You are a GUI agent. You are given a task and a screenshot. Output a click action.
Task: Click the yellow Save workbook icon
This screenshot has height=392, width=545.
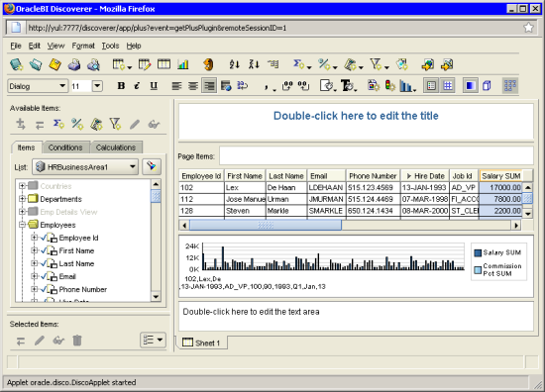[54, 64]
